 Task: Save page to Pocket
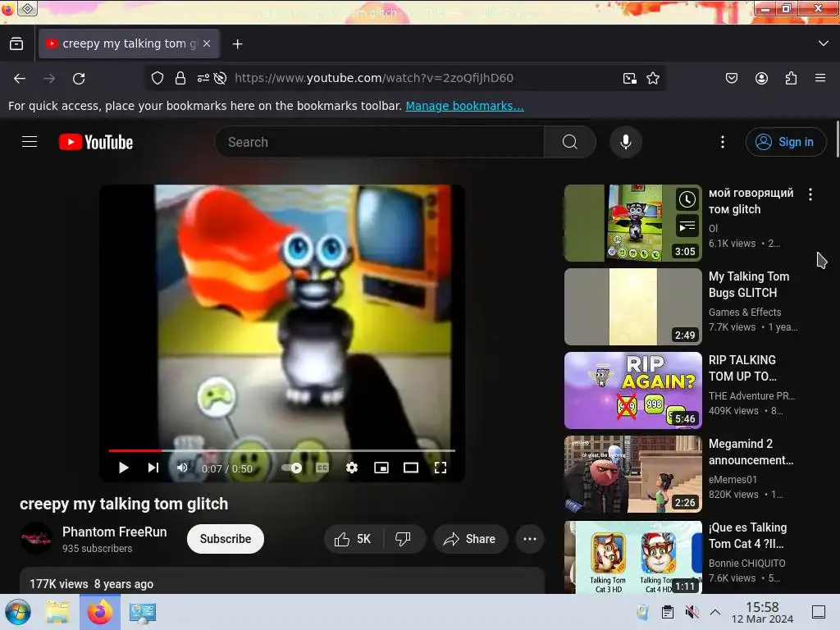coord(732,79)
